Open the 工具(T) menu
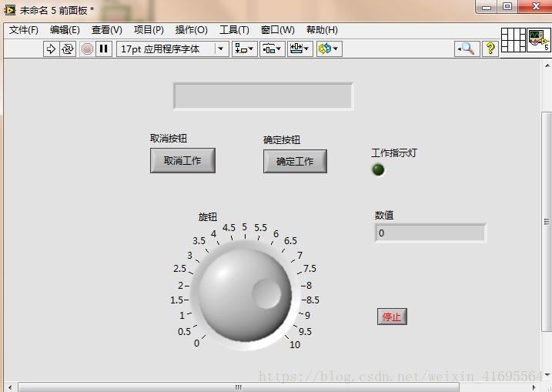552x392 pixels. 234,30
